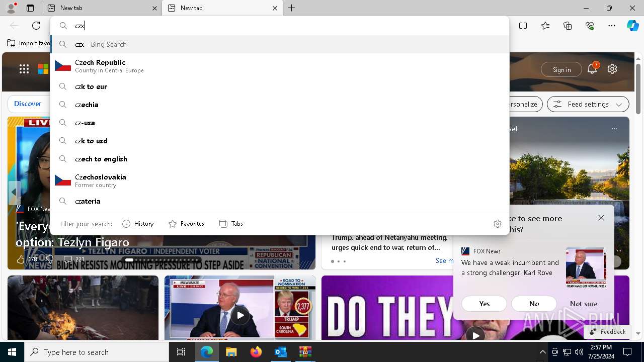
Task: Open volume control in system tray
Action: pos(579,352)
